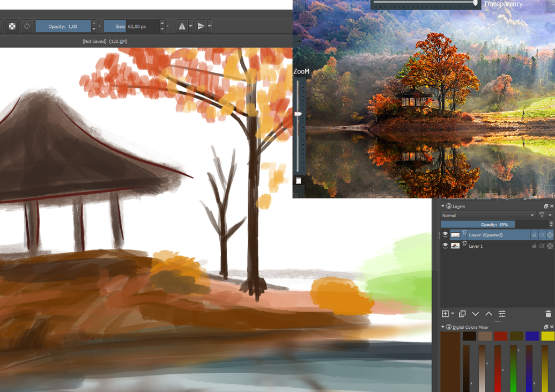555x392 pixels.
Task: Click the checkerboard pattern icon on the toolbar
Action: [12, 26]
